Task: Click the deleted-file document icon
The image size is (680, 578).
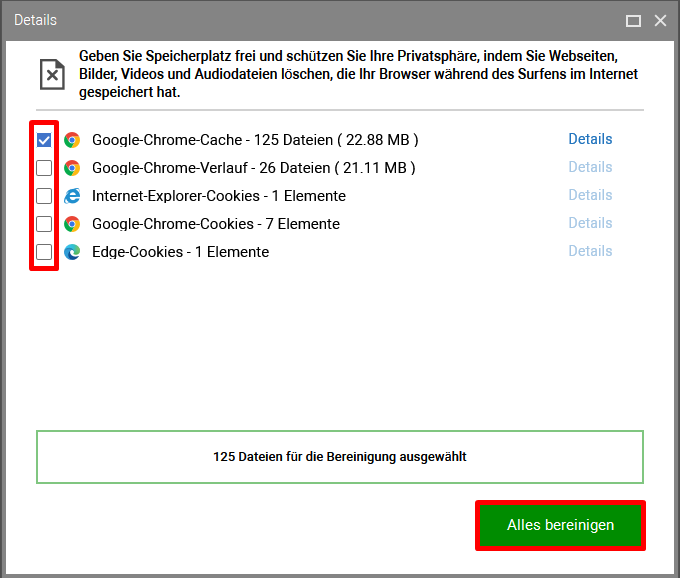Action: (52, 74)
